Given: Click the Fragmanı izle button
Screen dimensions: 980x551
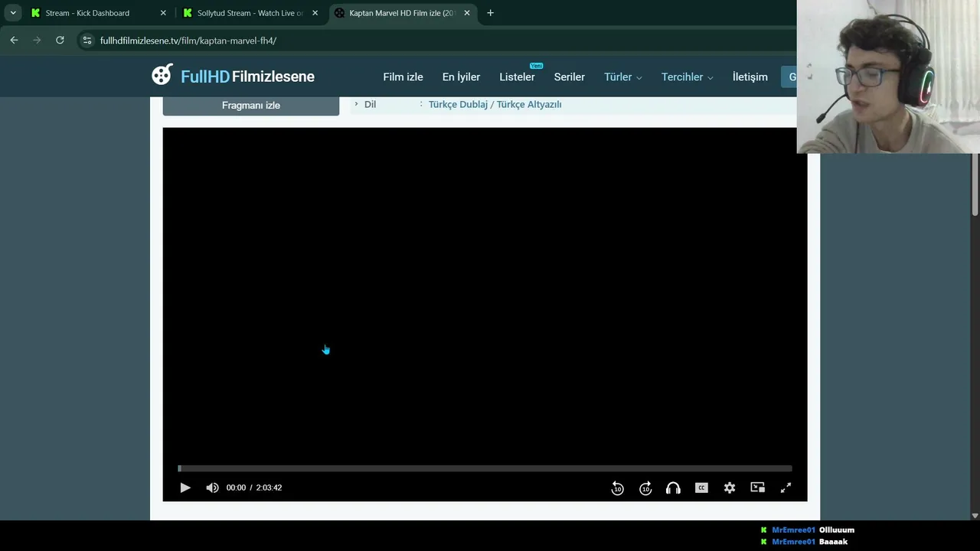Looking at the screenshot, I should pyautogui.click(x=251, y=106).
